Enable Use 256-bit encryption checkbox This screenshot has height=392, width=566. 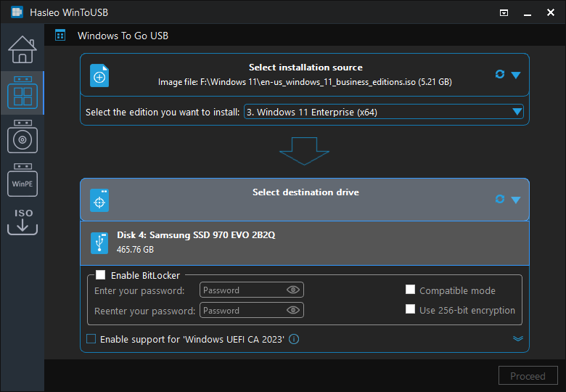pyautogui.click(x=410, y=309)
